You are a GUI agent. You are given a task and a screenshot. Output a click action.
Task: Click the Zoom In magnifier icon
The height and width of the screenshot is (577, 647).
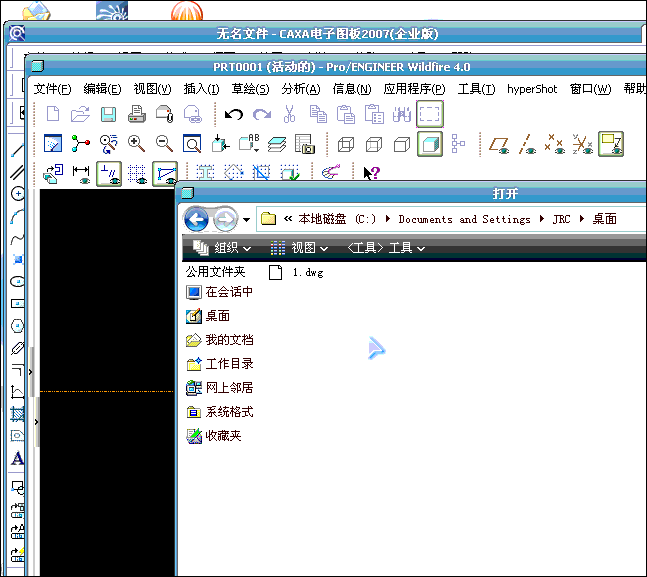click(x=136, y=144)
